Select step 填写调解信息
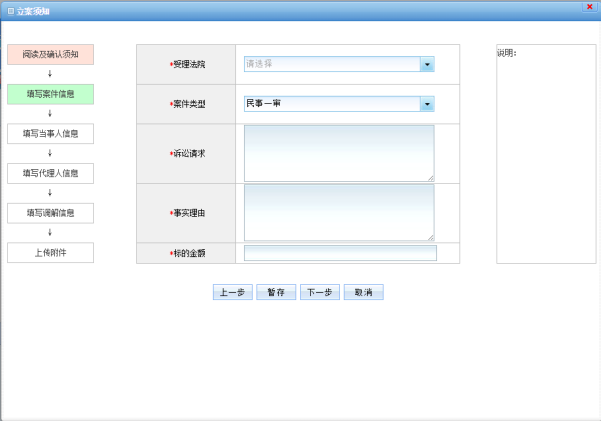Image resolution: width=601 pixels, height=422 pixels. pyautogui.click(x=50, y=213)
